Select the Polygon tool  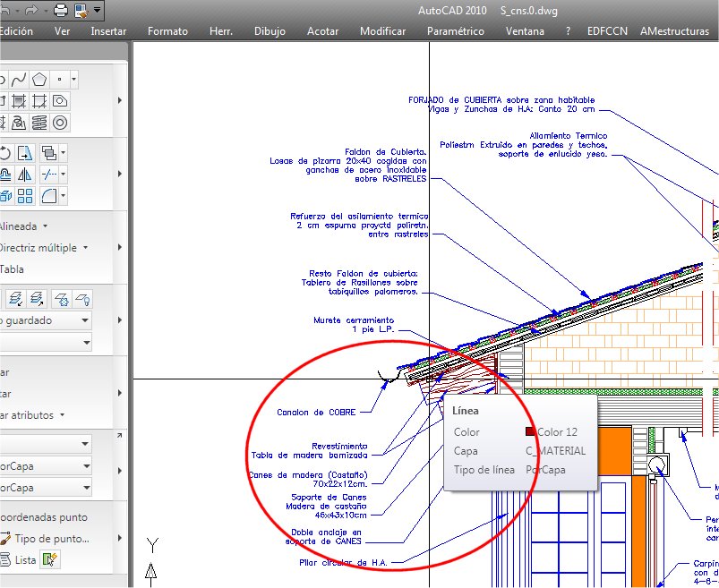[39, 80]
